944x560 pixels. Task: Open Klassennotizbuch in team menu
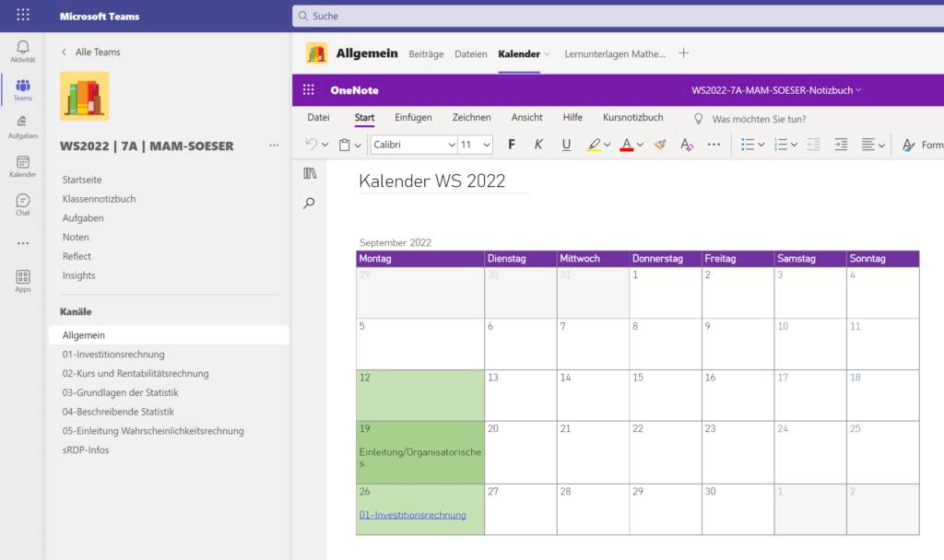(99, 199)
